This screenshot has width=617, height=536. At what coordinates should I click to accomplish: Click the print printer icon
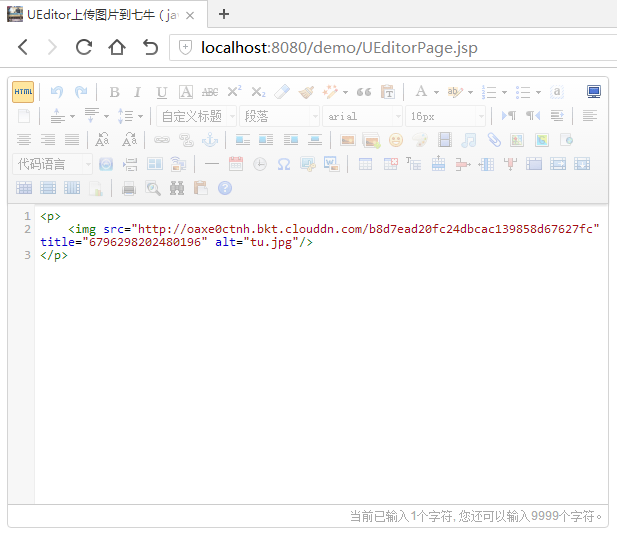(x=129, y=189)
